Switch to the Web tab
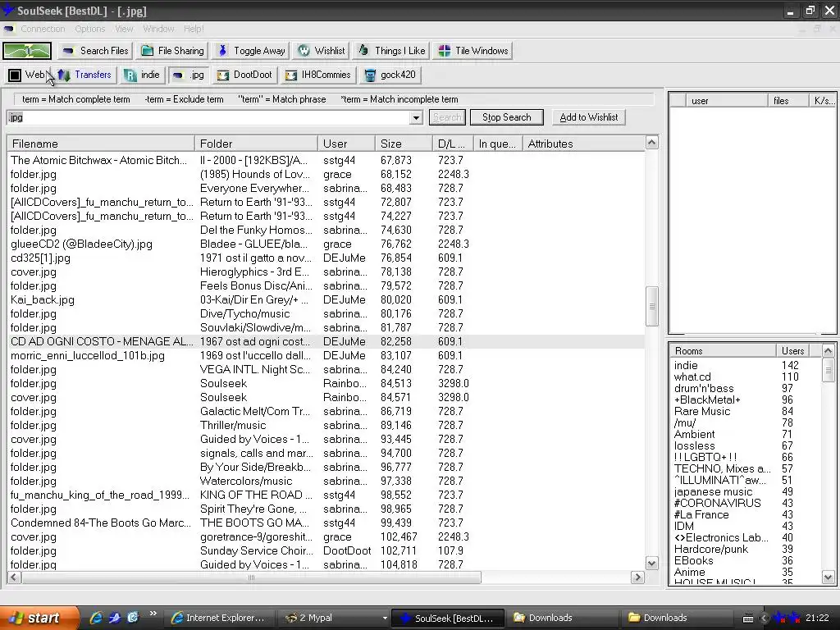The width and height of the screenshot is (840, 630). coord(28,75)
